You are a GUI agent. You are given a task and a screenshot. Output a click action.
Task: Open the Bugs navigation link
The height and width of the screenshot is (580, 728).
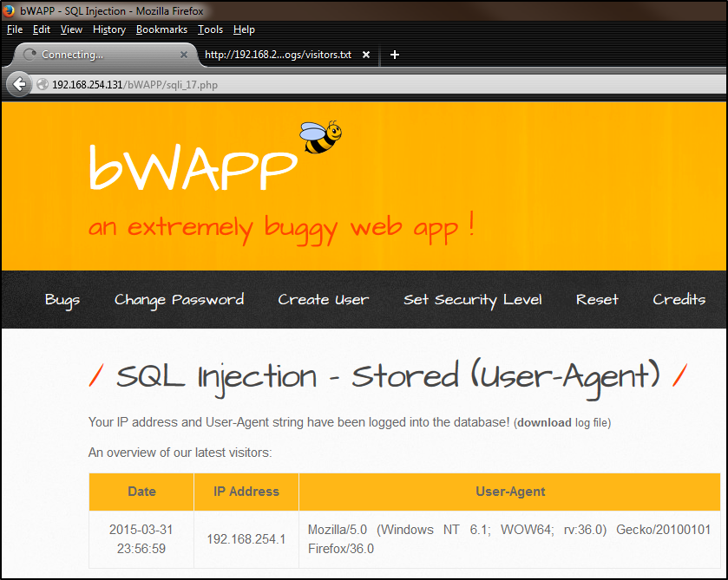point(62,300)
